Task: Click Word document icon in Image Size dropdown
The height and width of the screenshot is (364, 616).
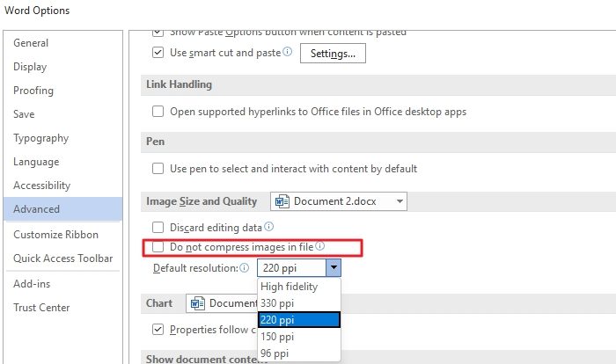Action: tap(282, 201)
